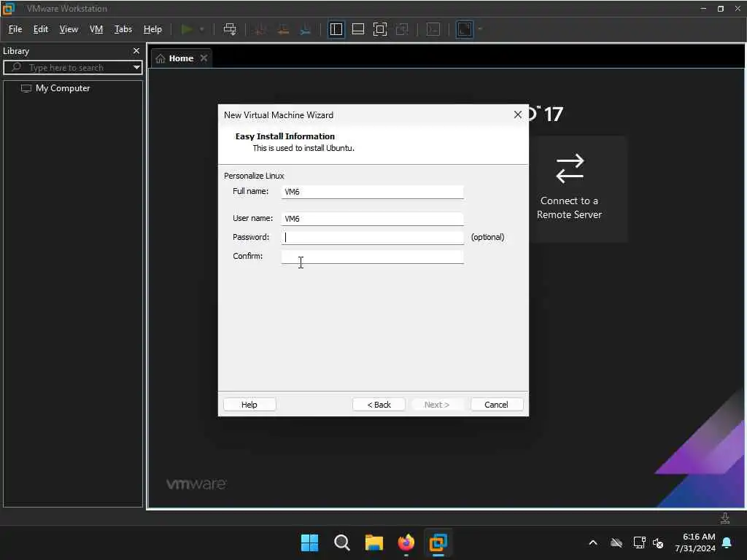747x560 pixels.
Task: Click the Unity mode toolbar icon
Action: [402, 29]
